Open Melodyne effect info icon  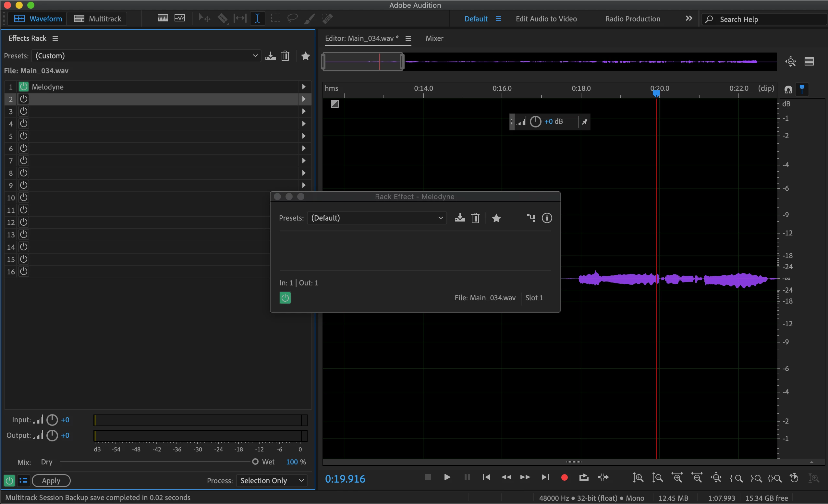click(x=547, y=218)
